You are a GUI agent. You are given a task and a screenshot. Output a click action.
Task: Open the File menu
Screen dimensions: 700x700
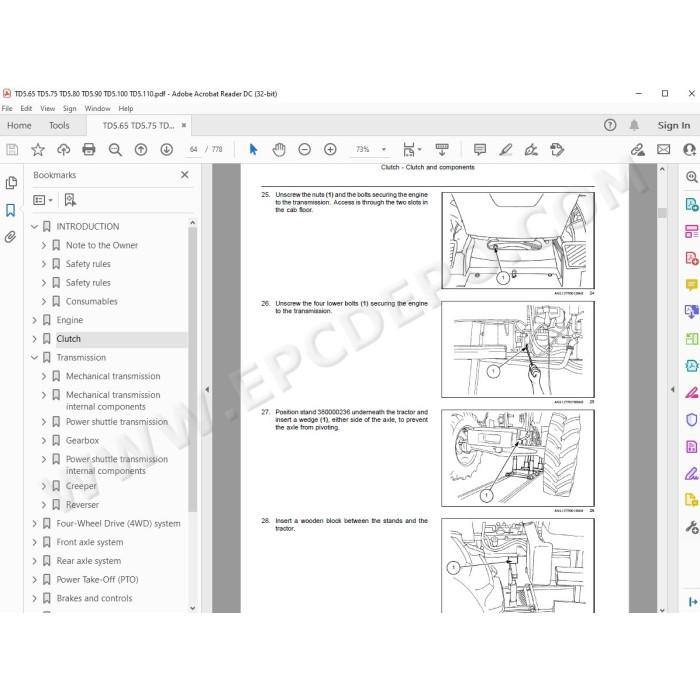(7, 108)
